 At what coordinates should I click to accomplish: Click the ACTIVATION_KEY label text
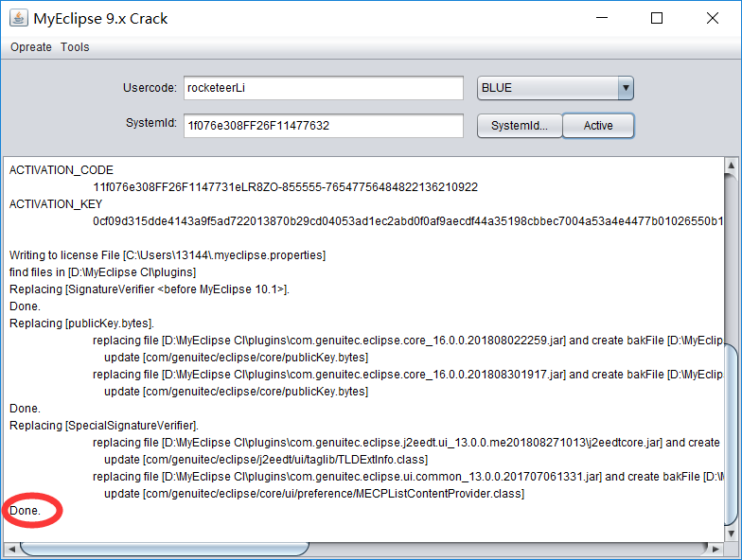pyautogui.click(x=56, y=204)
